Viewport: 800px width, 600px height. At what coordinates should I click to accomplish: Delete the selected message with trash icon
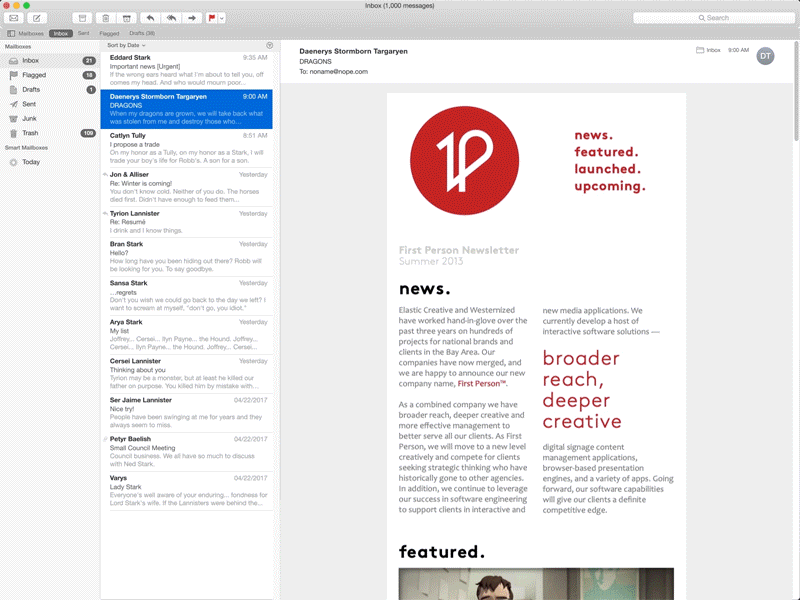point(105,18)
